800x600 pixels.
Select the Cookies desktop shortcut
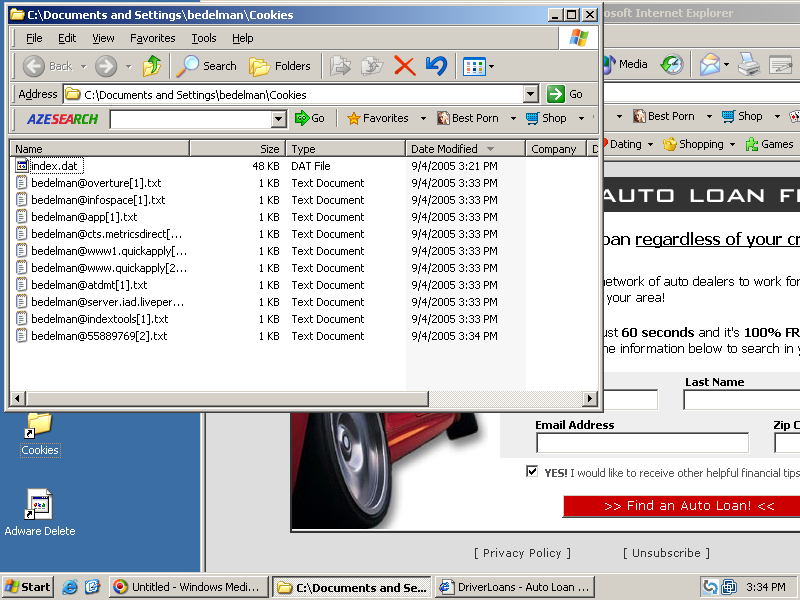(40, 434)
